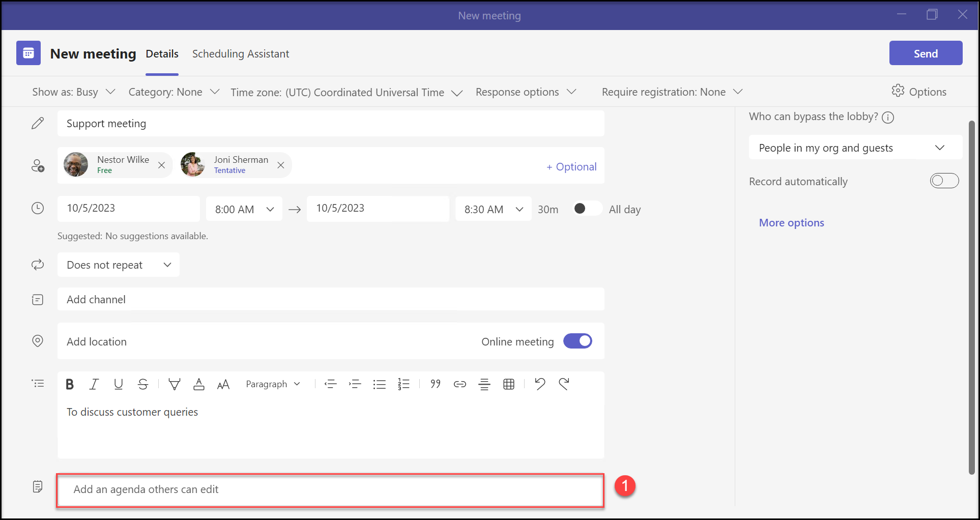Apply strikethrough to description text

click(x=143, y=384)
